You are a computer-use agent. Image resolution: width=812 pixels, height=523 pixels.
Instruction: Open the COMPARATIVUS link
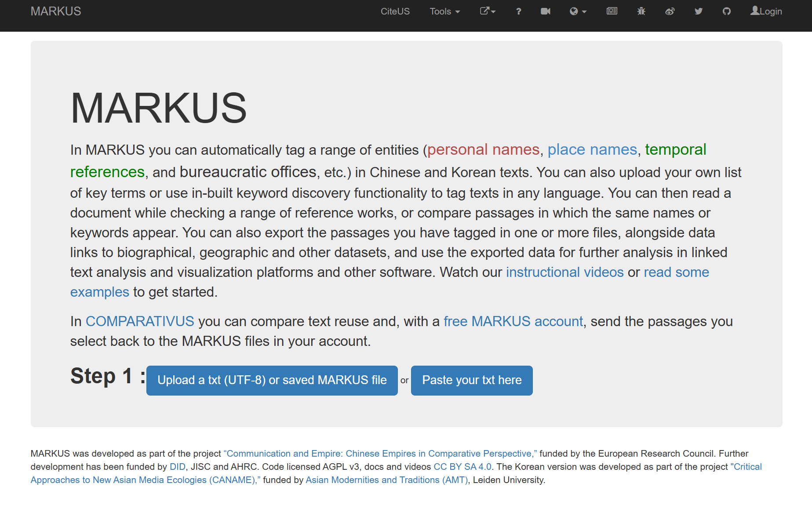(140, 322)
